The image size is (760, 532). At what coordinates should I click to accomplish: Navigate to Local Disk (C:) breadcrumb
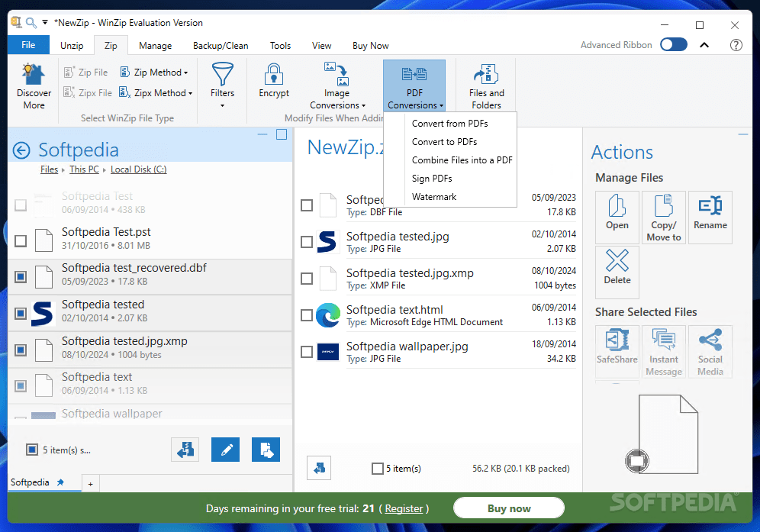[x=139, y=169]
